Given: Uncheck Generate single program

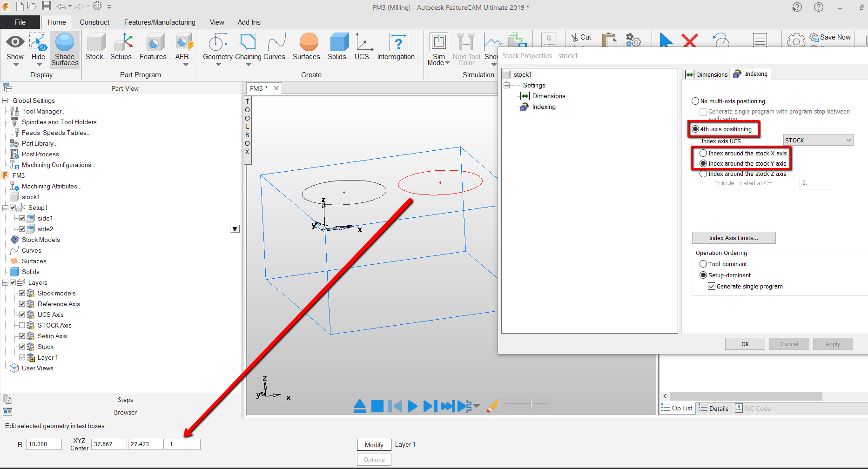Looking at the screenshot, I should (711, 286).
